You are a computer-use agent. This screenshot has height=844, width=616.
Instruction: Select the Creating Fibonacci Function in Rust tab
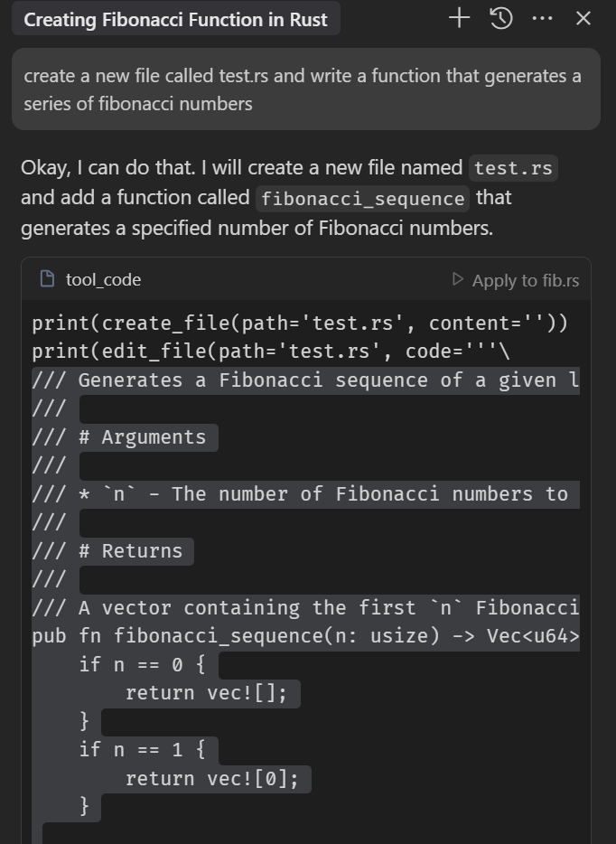pyautogui.click(x=175, y=19)
